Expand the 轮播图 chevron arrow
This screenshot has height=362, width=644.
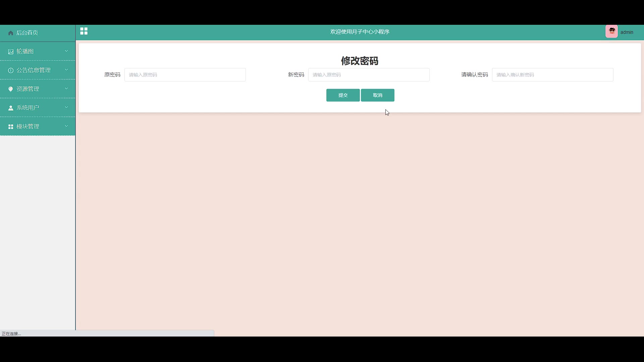coord(66,51)
